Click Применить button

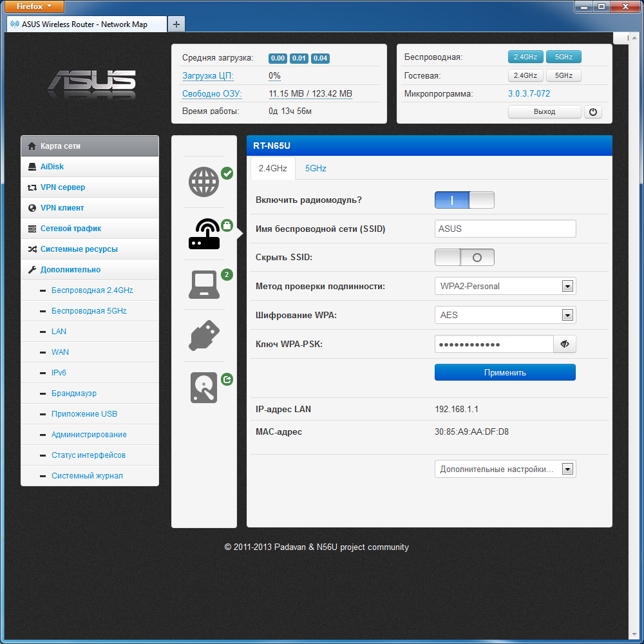[x=505, y=372]
